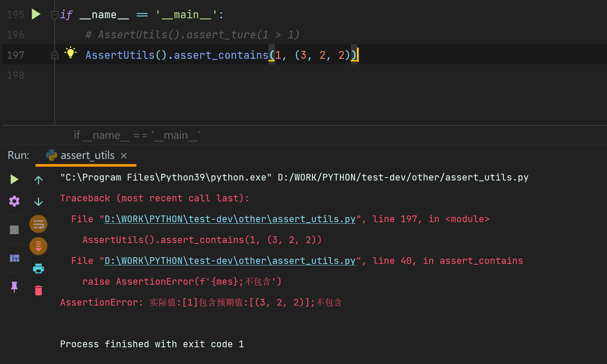Clear all console output with trash icon
607x364 pixels.
point(38,290)
